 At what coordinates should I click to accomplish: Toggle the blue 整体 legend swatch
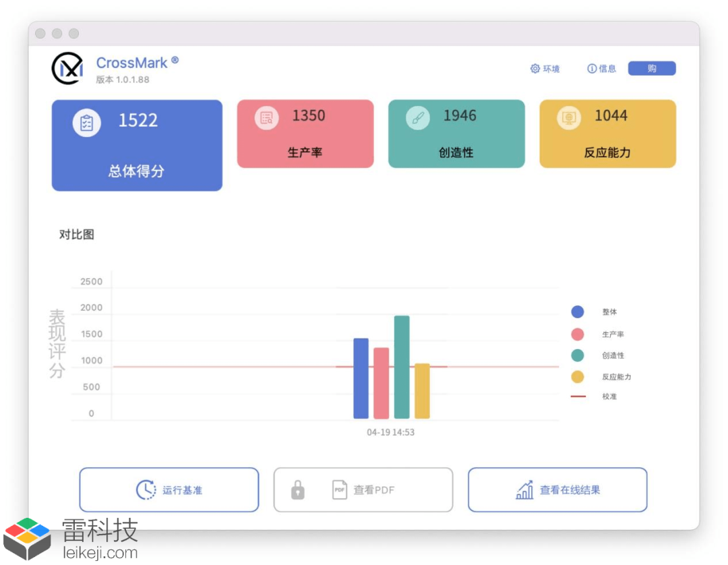(578, 311)
